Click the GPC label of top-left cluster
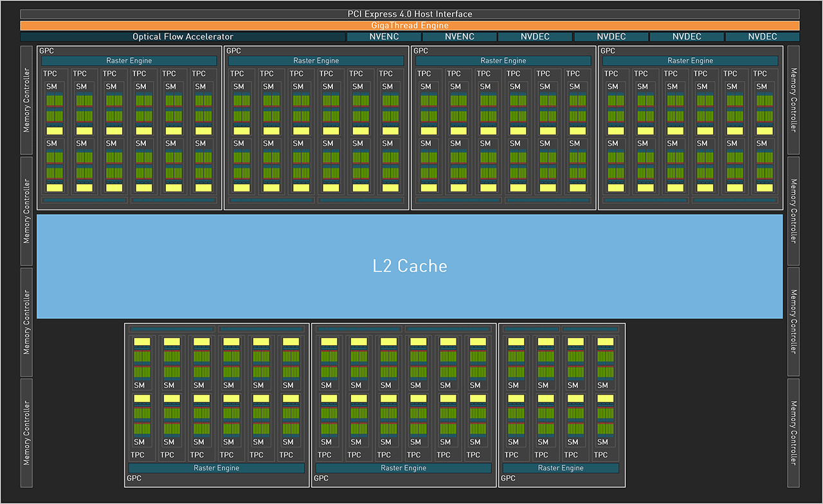Viewport: 823px width, 504px height. [x=46, y=50]
